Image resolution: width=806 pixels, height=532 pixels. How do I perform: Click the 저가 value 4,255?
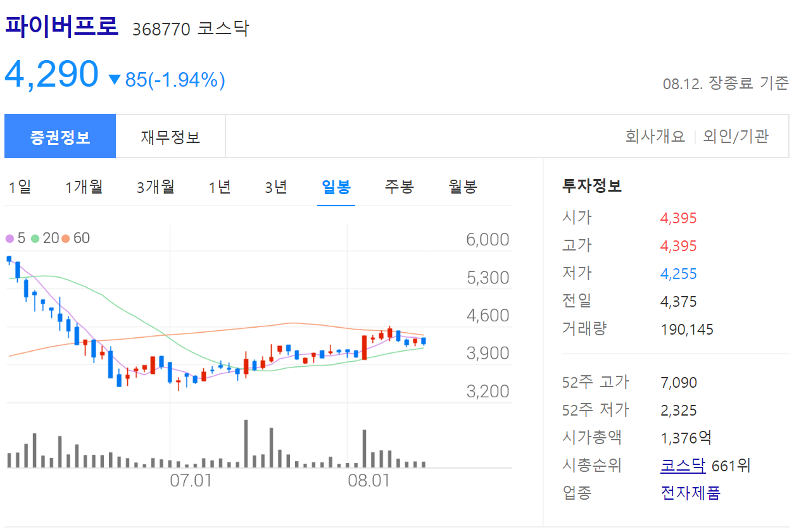tap(678, 274)
